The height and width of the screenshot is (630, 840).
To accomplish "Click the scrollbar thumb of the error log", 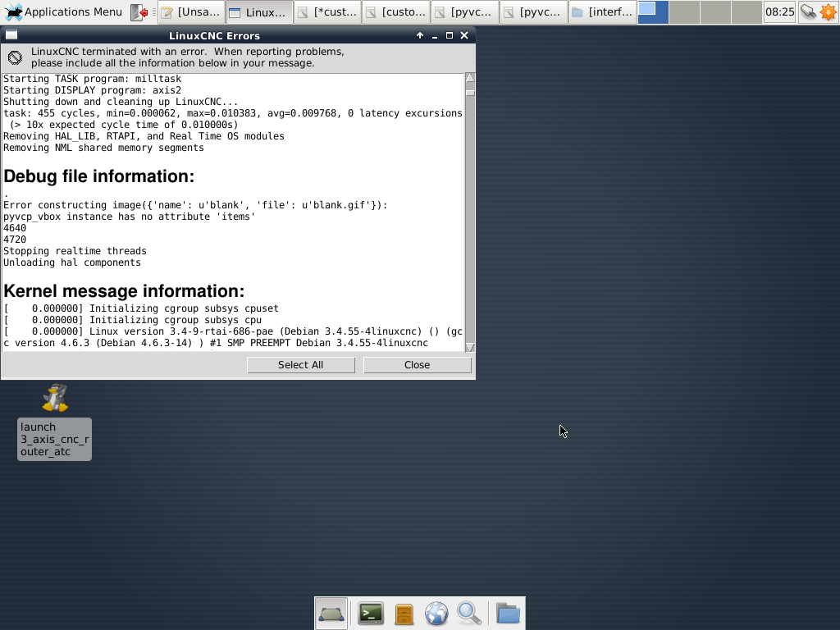I will [x=470, y=93].
